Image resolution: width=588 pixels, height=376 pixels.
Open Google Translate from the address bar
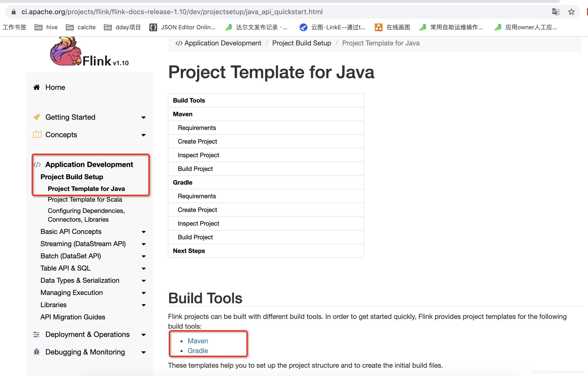(x=556, y=11)
